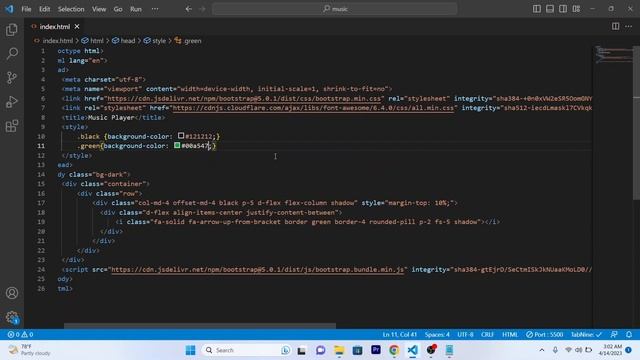Open the weather widget on taskbar
This screenshot has height=360, width=640.
coord(29,350)
